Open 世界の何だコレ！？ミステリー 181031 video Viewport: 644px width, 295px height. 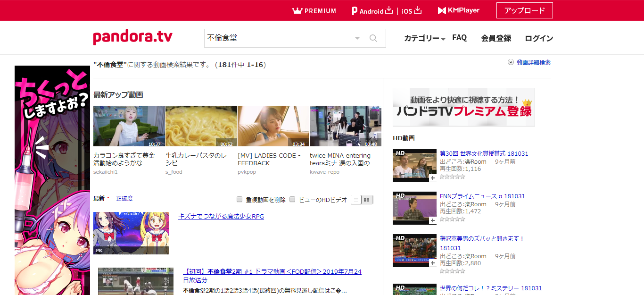[x=491, y=288]
